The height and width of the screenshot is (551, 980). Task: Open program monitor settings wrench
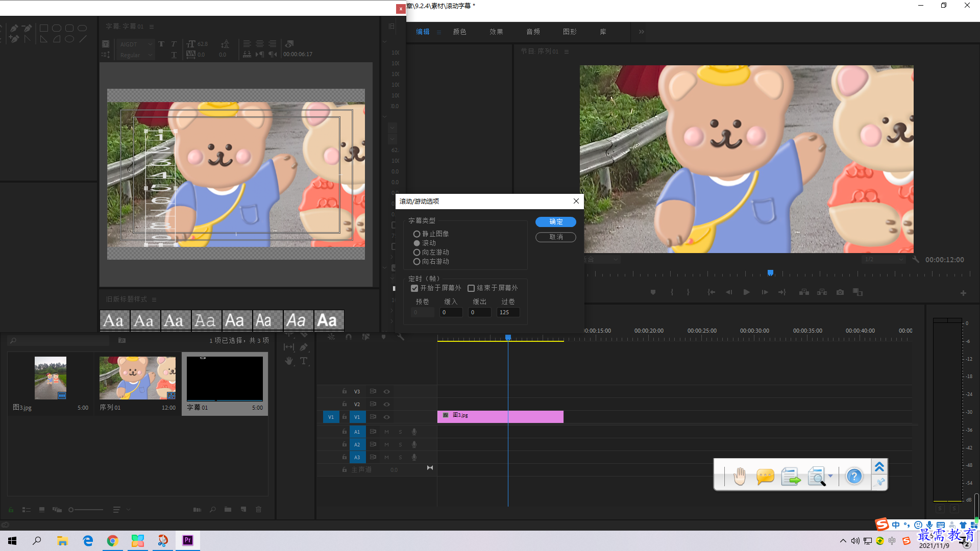916,259
